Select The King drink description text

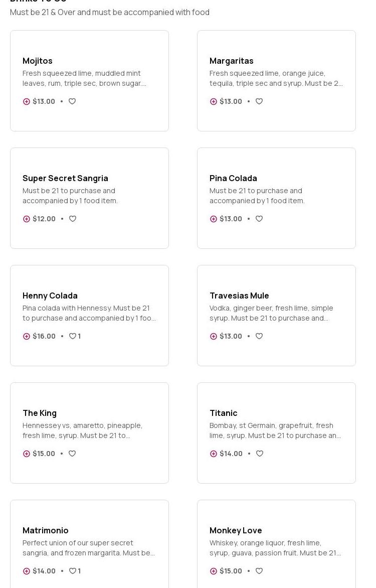(x=83, y=430)
